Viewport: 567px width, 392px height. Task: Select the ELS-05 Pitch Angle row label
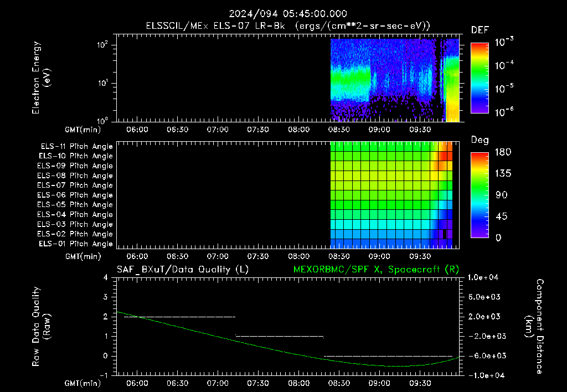click(75, 205)
